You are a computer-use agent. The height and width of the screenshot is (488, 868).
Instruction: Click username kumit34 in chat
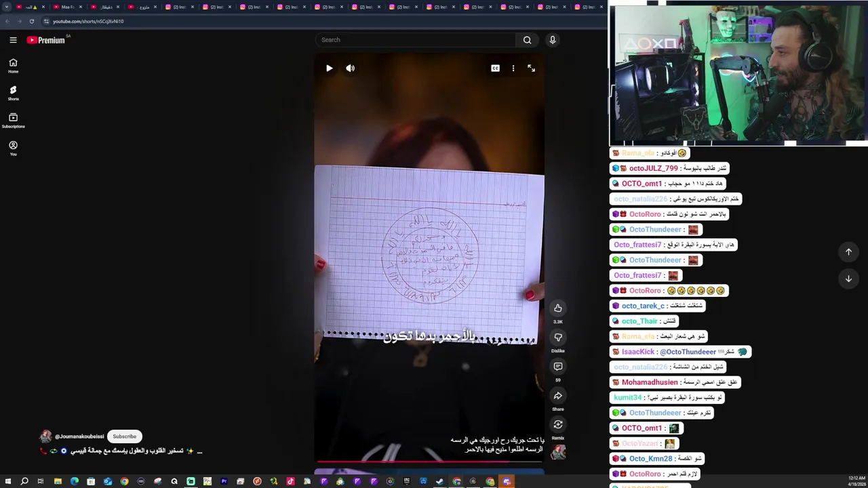(x=627, y=398)
